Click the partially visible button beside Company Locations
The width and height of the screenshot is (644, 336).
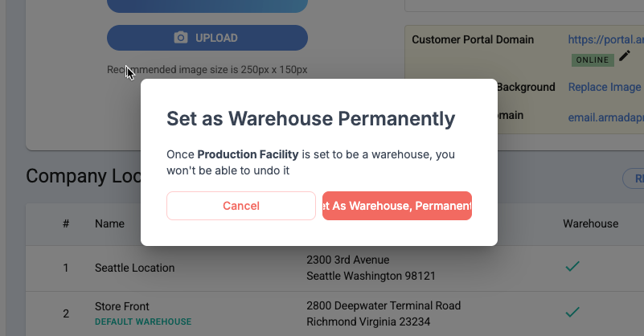pos(634,178)
